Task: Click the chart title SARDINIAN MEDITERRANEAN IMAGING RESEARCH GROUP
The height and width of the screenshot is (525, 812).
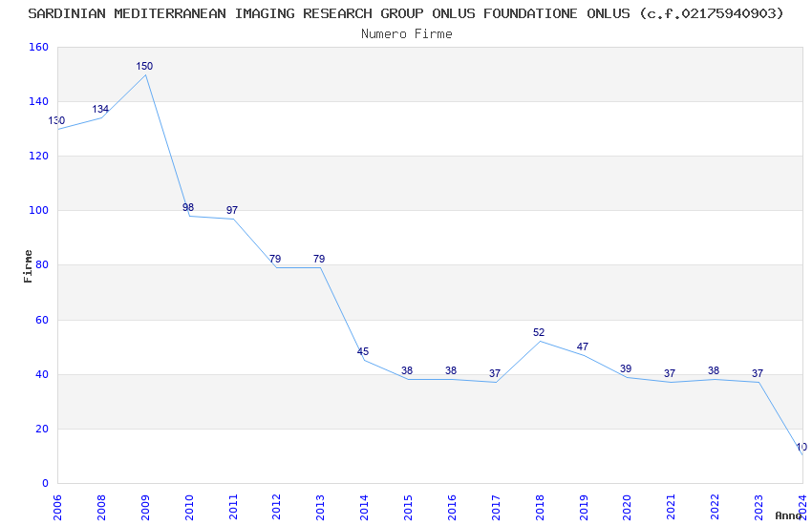Action: coord(406,13)
